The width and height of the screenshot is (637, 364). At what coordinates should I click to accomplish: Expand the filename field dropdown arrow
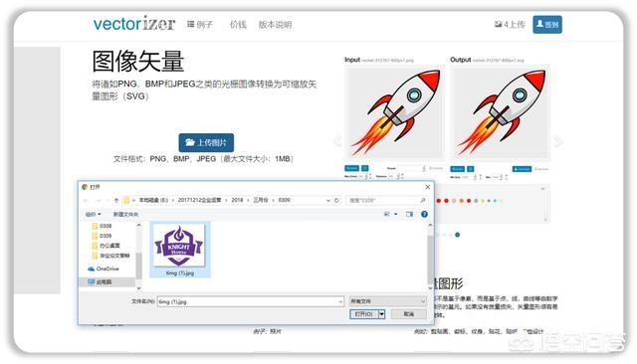340,301
